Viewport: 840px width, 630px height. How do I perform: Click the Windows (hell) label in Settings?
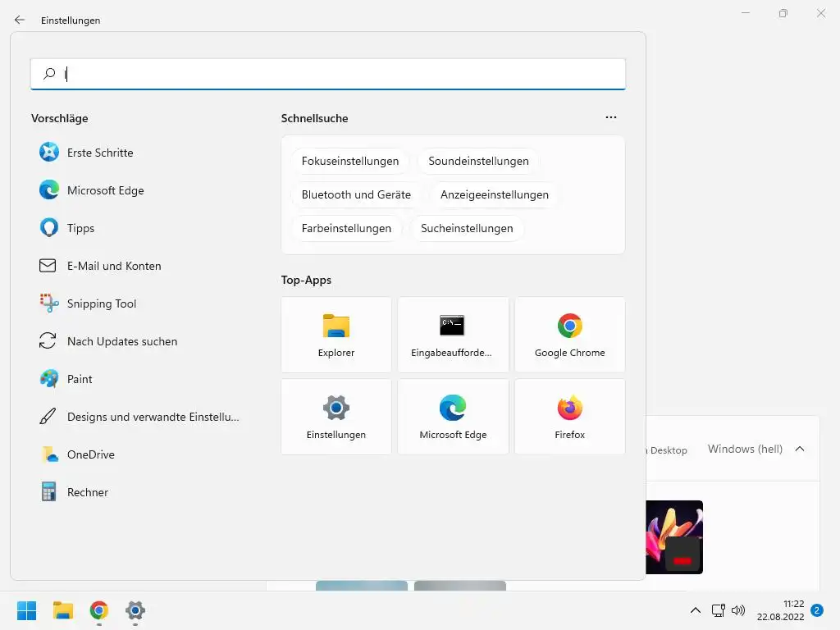(x=745, y=449)
